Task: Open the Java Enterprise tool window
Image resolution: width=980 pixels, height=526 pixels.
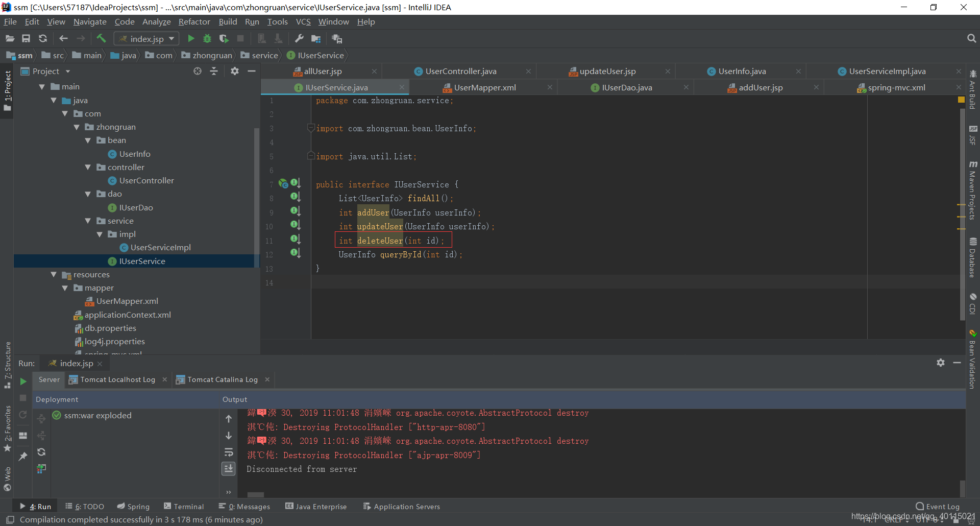Action: coord(316,507)
